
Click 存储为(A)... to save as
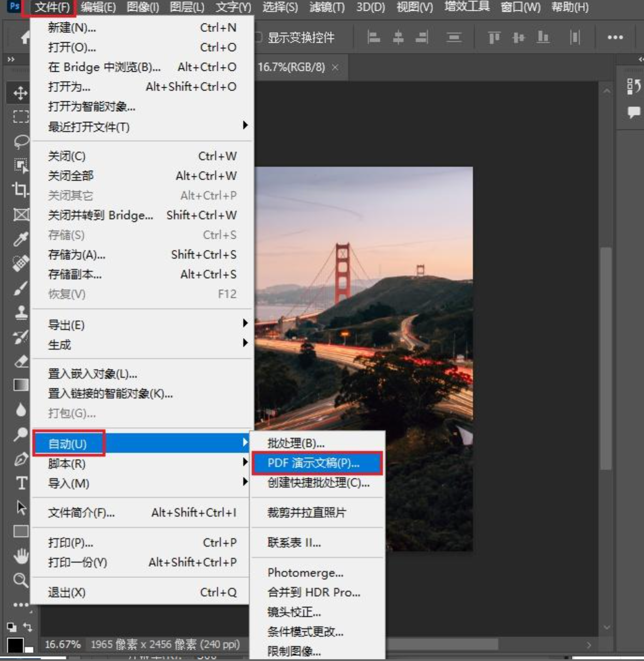77,255
